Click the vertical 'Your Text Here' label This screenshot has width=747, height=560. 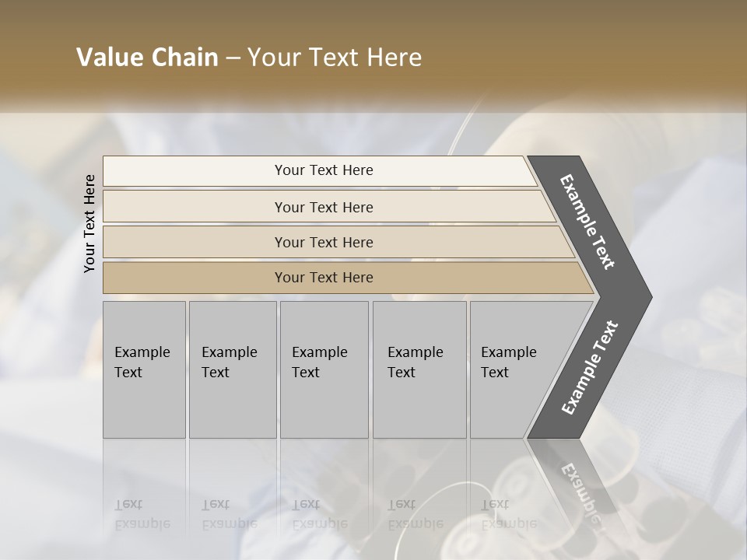89,223
